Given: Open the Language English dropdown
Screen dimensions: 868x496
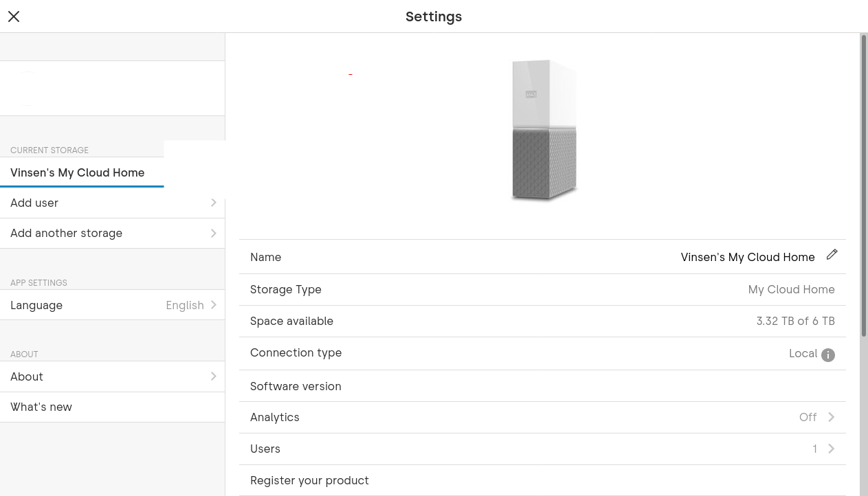Looking at the screenshot, I should 112,305.
